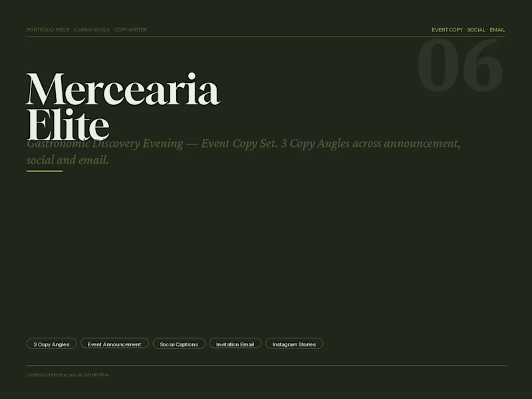Choose the 'Instagram Stories' pill tag
The image size is (532, 399).
294,344
